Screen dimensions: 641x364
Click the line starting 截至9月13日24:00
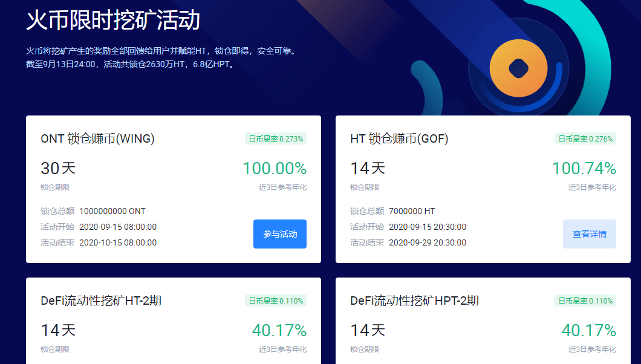pyautogui.click(x=131, y=64)
